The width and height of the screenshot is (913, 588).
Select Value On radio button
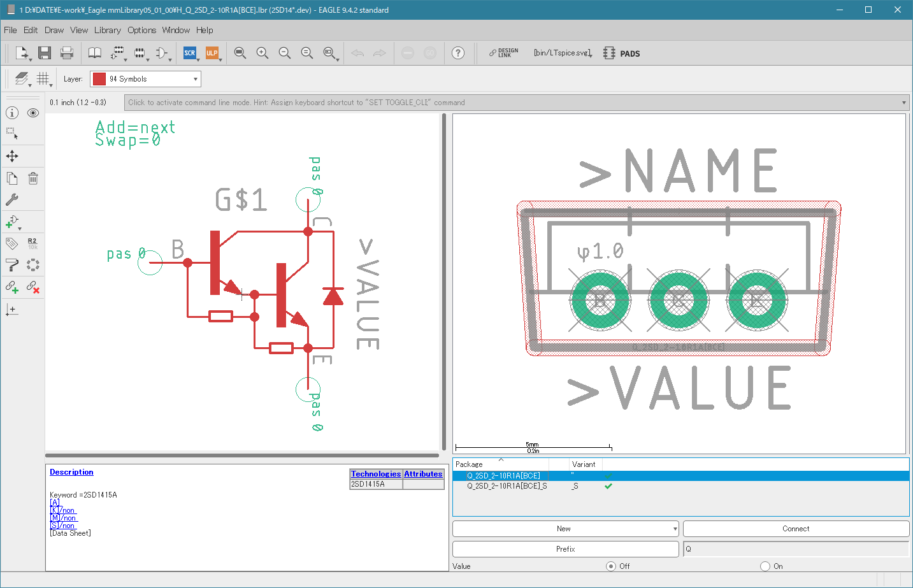pos(765,566)
